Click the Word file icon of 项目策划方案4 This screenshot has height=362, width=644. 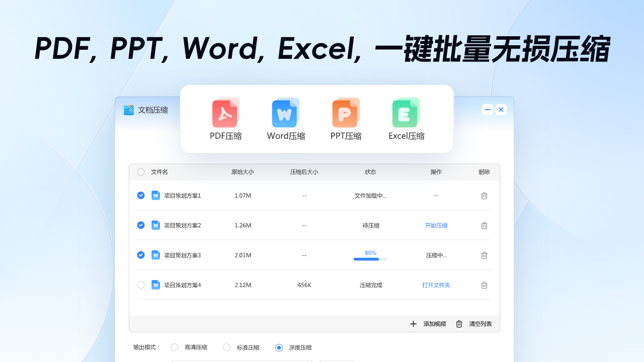[x=155, y=285]
